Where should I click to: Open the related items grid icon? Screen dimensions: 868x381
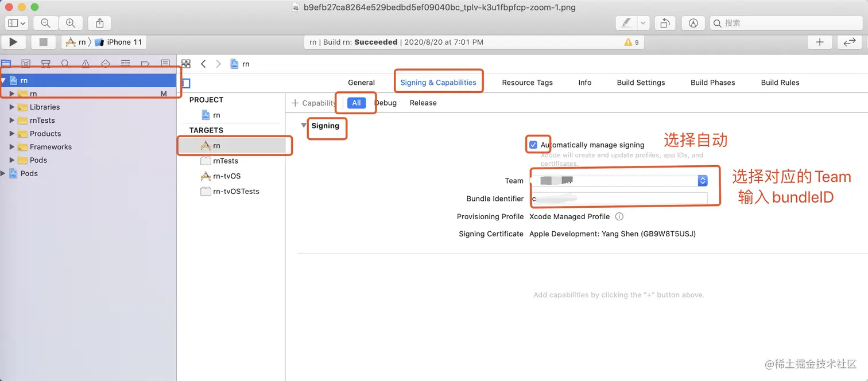186,64
